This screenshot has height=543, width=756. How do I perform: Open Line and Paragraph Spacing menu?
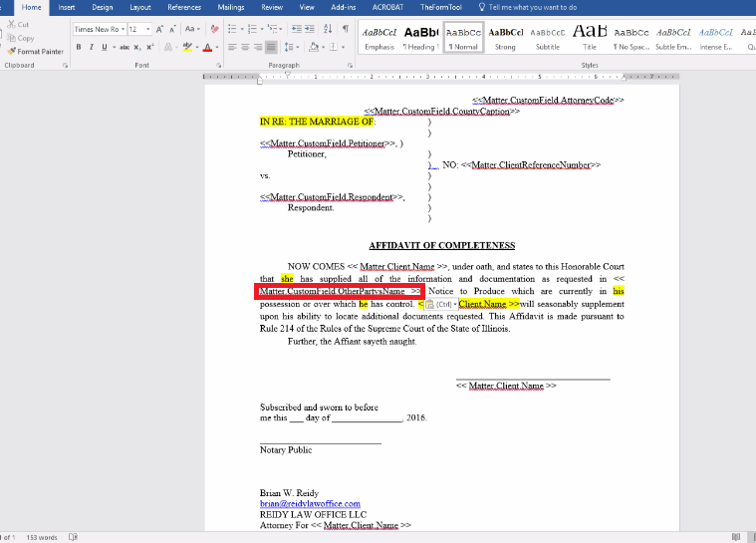click(291, 47)
